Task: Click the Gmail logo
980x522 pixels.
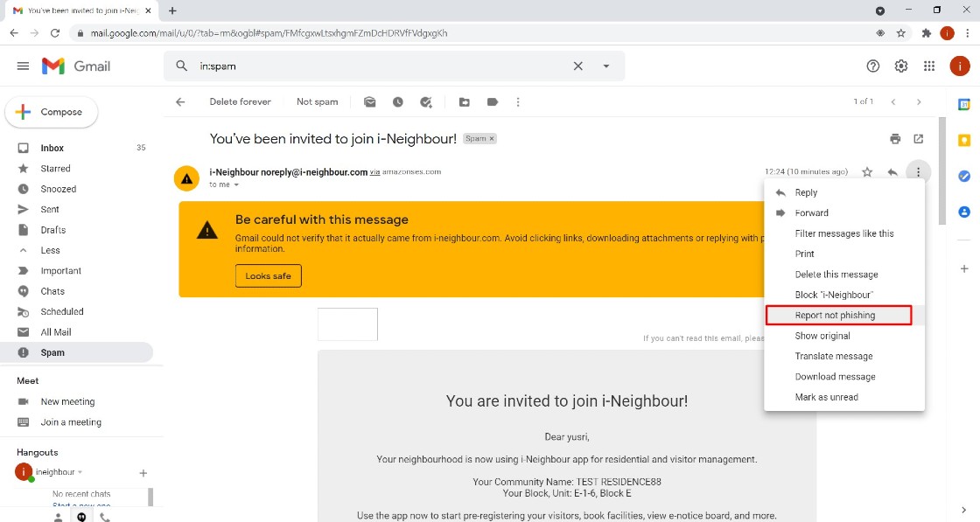Action: coord(76,66)
